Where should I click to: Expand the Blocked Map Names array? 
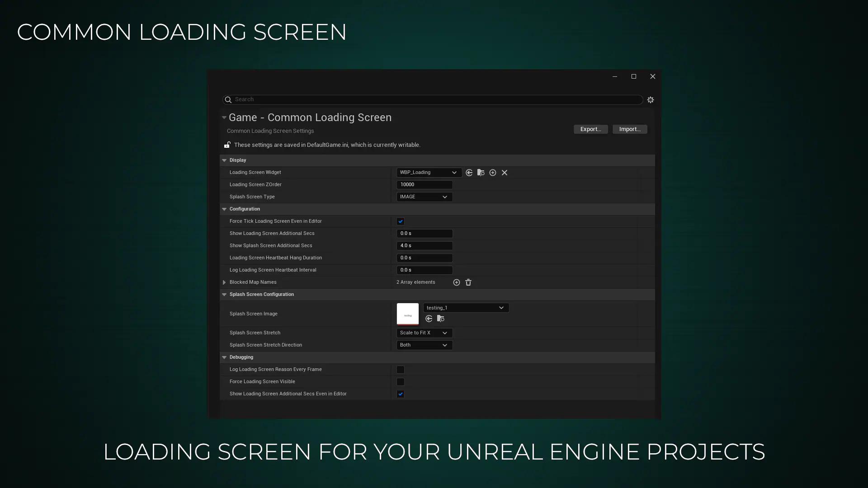[x=224, y=282]
